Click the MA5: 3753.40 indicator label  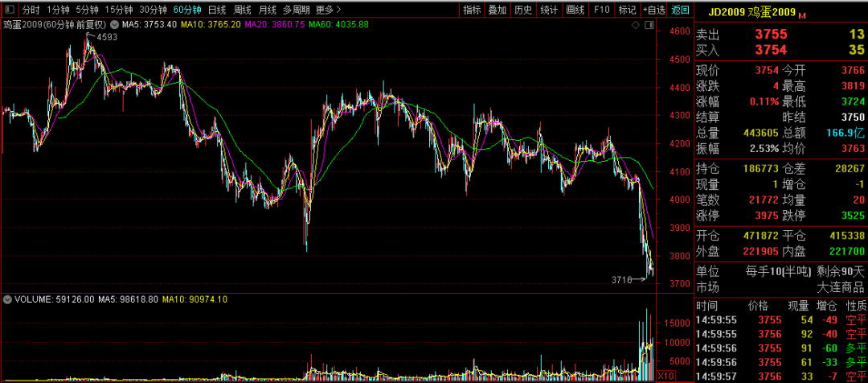(149, 24)
